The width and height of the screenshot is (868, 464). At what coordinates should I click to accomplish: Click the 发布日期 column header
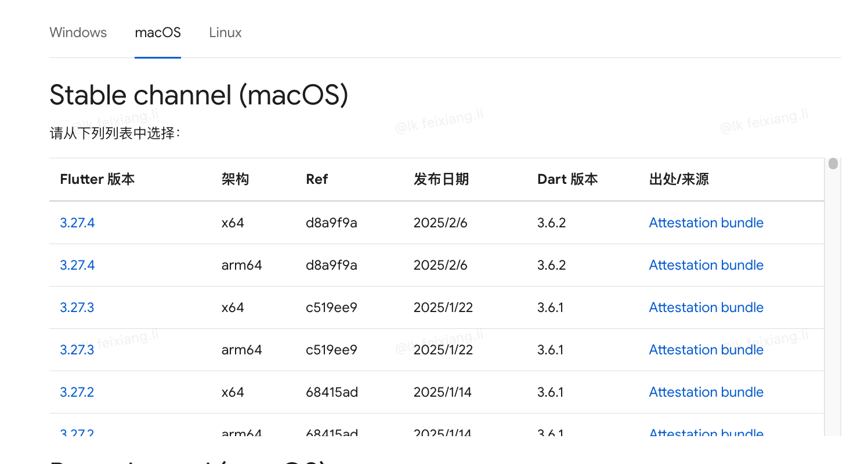pyautogui.click(x=441, y=179)
